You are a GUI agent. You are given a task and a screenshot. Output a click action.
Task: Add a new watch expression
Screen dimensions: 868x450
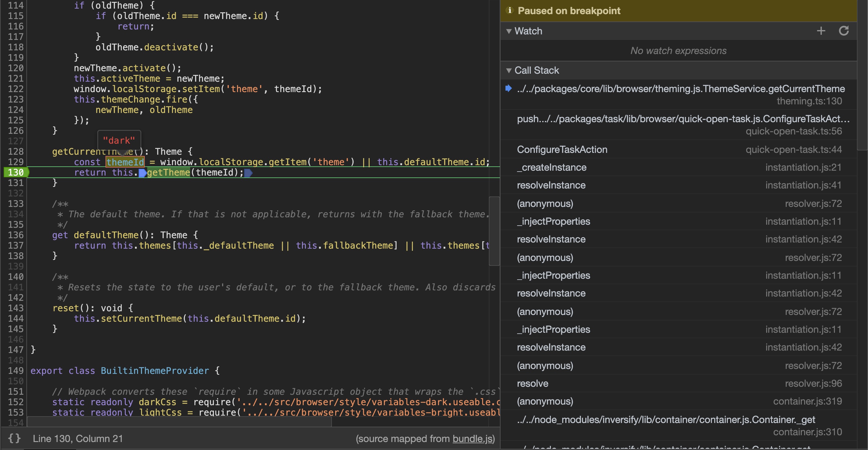pyautogui.click(x=821, y=31)
